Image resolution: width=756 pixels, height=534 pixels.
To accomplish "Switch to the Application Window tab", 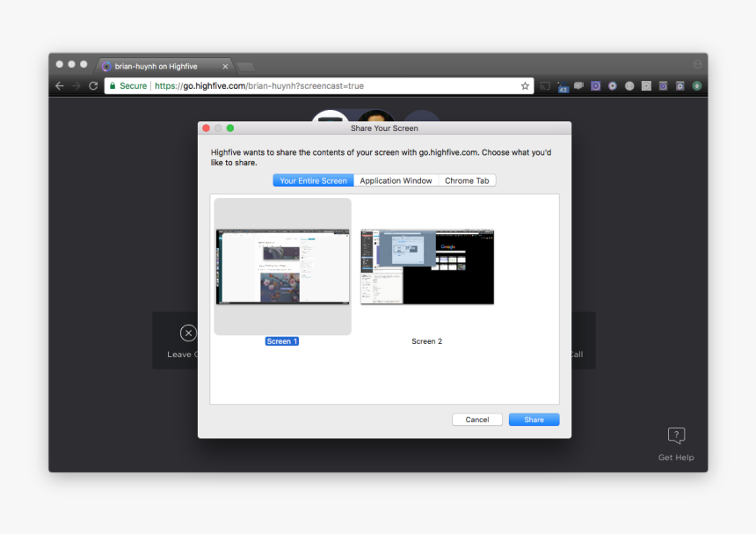I will 396,180.
